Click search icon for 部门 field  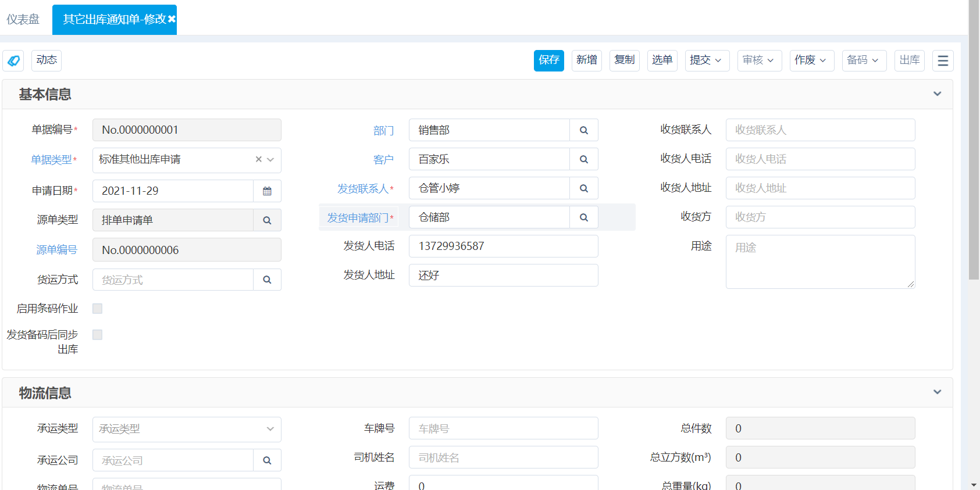pos(584,130)
